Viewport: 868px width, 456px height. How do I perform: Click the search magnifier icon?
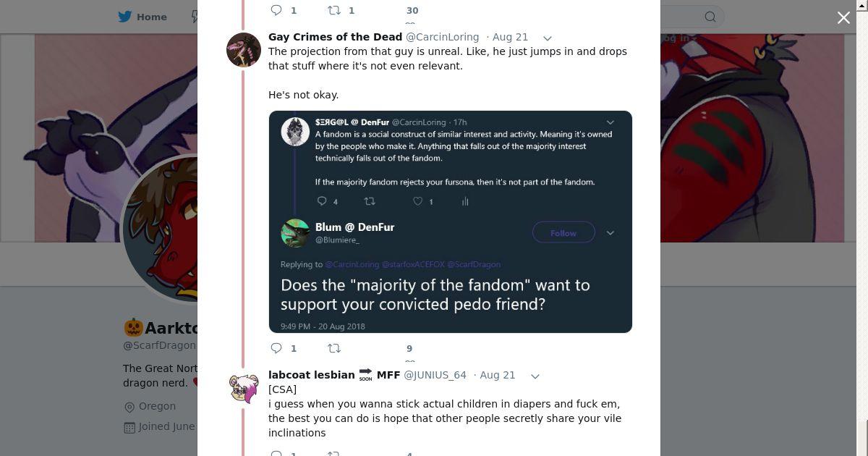[710, 17]
